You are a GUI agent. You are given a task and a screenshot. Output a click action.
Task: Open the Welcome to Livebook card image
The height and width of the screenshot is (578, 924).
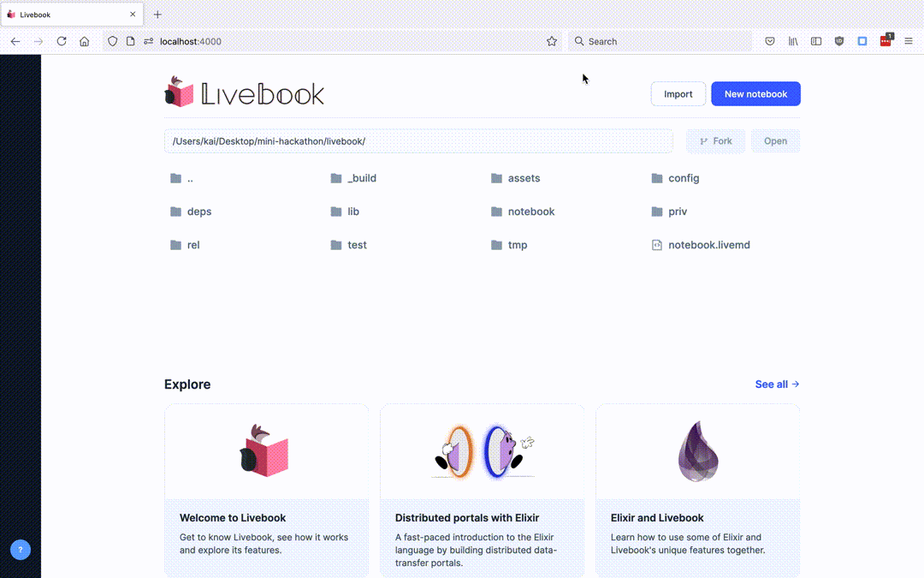266,451
